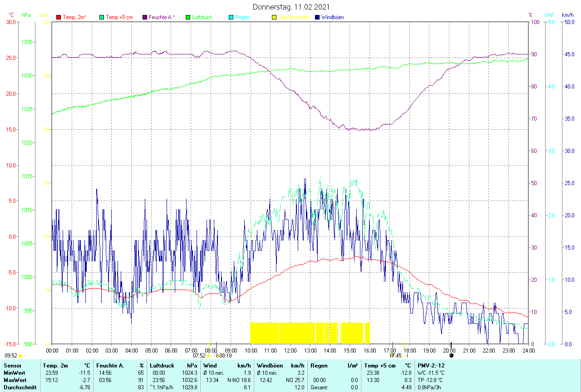Click the purple % axis unit label
The height and width of the screenshot is (392, 581).
tap(530, 15)
